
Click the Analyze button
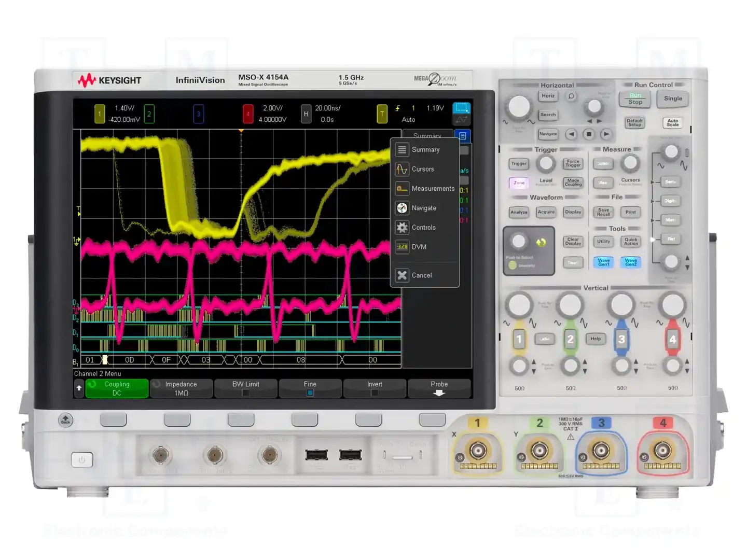[519, 212]
